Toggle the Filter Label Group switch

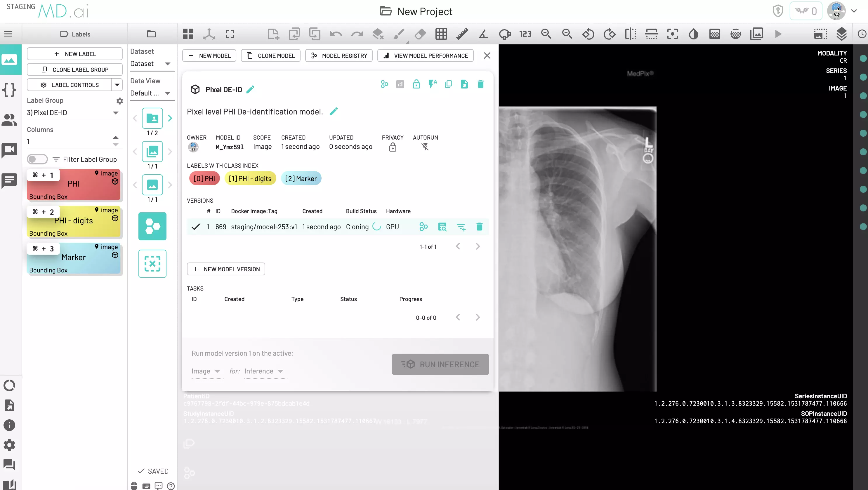pos(37,159)
